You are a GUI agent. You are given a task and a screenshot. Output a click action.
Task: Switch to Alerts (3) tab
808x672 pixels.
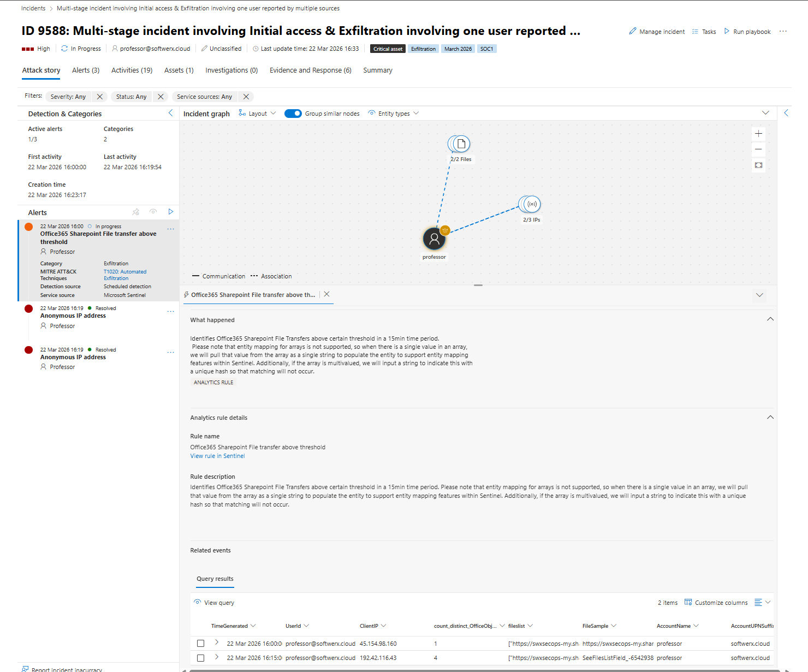click(x=86, y=70)
